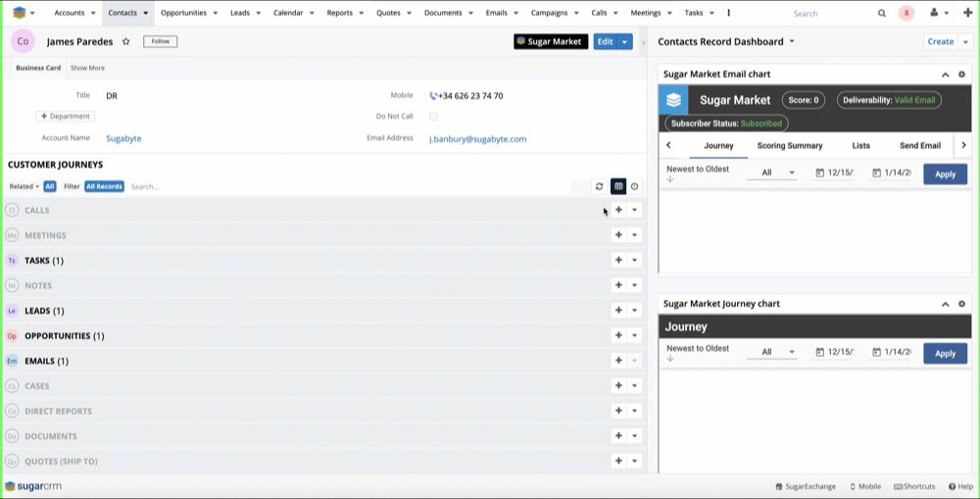Viewport: 980px width, 499px height.
Task: Click the mobile phone call icon
Action: point(433,96)
